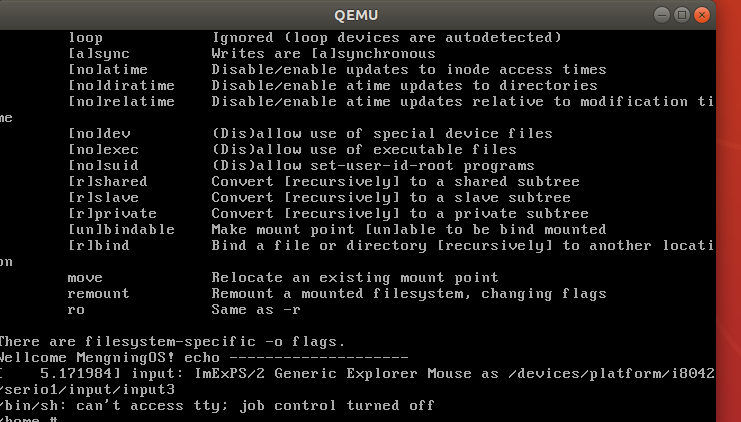Click the '[a]sync' option text

(99, 53)
